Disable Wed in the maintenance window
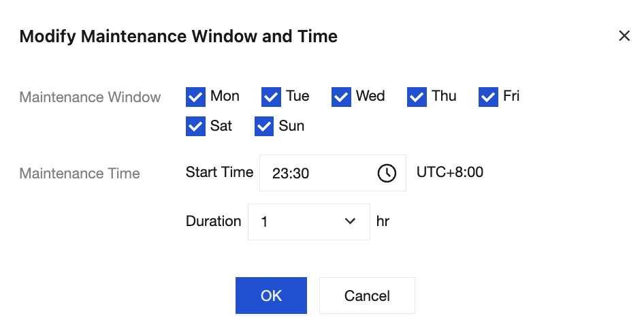Image resolution: width=644 pixels, height=320 pixels. (x=341, y=97)
